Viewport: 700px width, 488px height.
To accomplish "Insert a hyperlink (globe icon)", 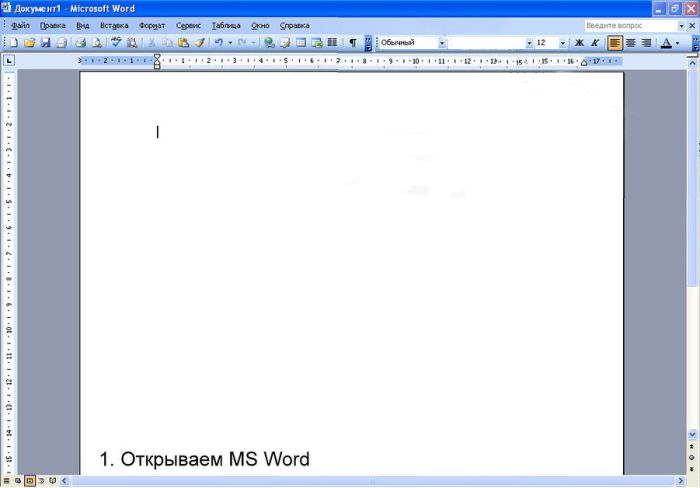I will pyautogui.click(x=269, y=43).
